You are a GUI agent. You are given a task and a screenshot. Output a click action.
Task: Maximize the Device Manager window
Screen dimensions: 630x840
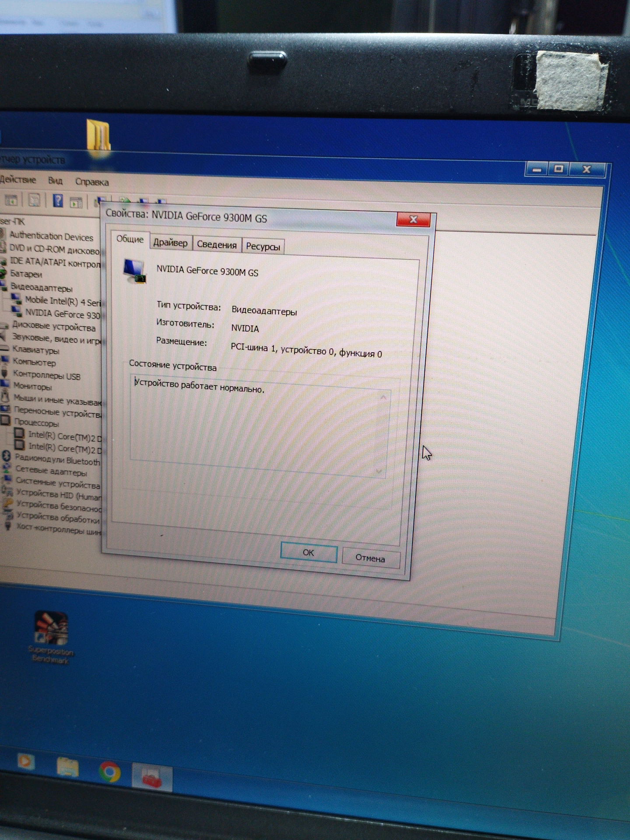point(559,169)
